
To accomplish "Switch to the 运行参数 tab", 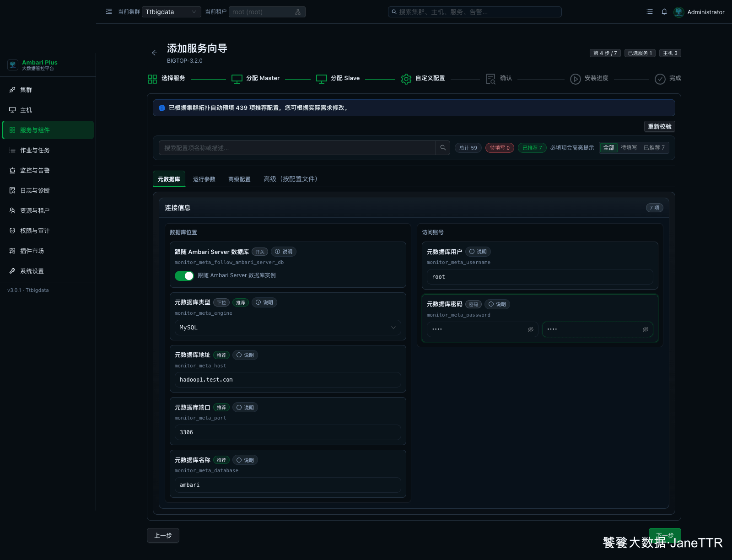I will (x=204, y=179).
